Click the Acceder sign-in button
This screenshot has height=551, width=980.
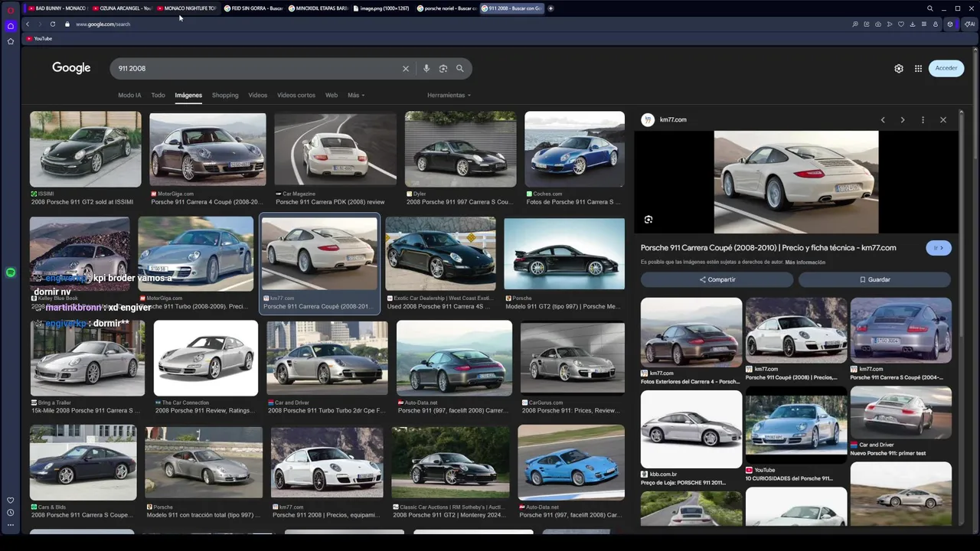[x=946, y=68]
